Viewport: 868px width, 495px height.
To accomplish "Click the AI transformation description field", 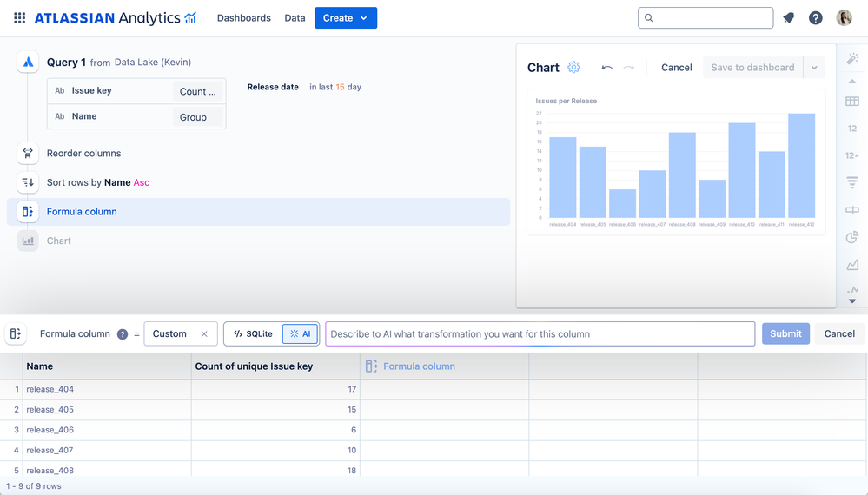I will (540, 334).
